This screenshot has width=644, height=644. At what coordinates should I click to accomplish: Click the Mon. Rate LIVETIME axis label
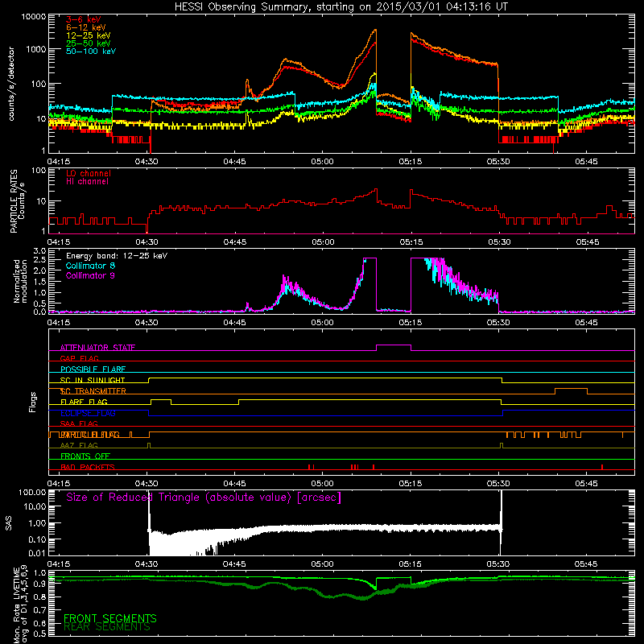pos(20,605)
